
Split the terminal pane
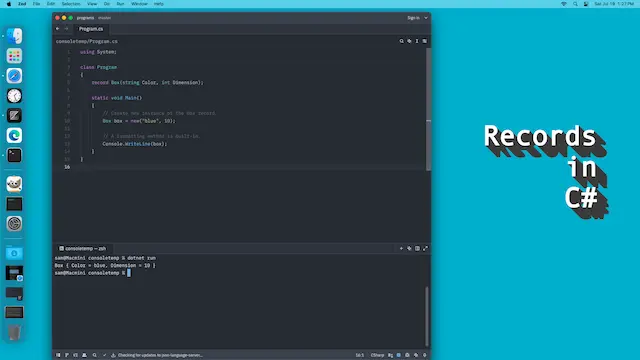coord(417,248)
